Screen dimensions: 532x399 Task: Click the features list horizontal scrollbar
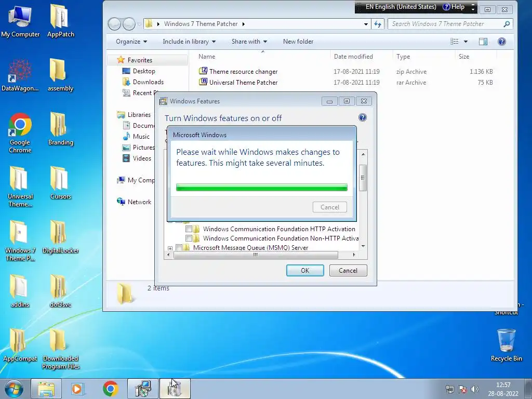click(256, 255)
